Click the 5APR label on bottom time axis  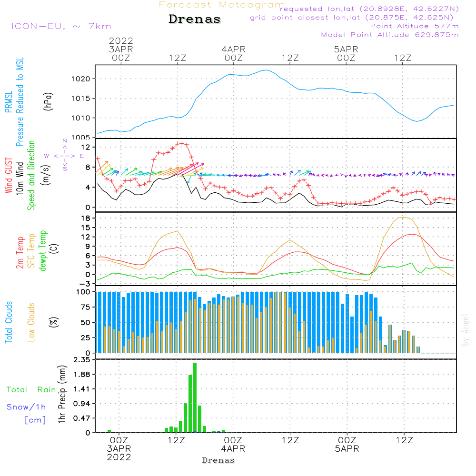pos(347,449)
